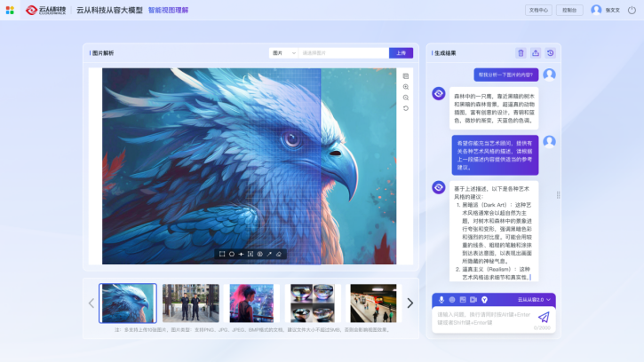644x362 pixels.
Task: Zoom out of the image
Action: pos(406,98)
